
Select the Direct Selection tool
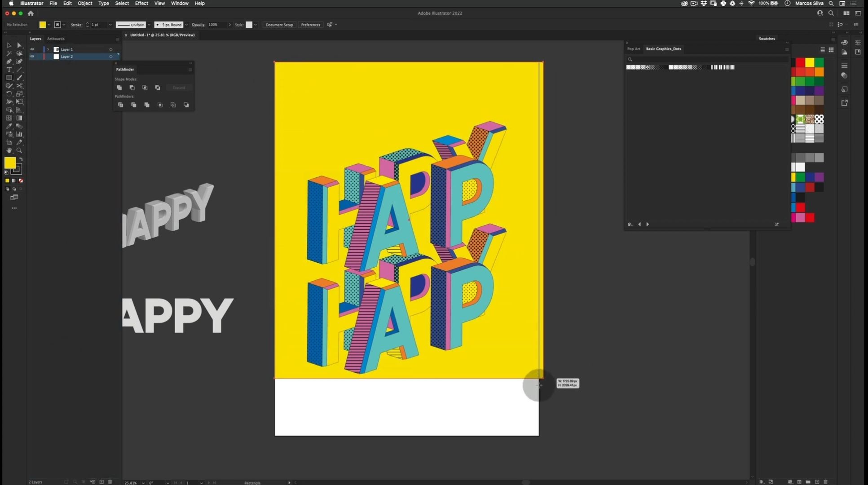(x=19, y=45)
